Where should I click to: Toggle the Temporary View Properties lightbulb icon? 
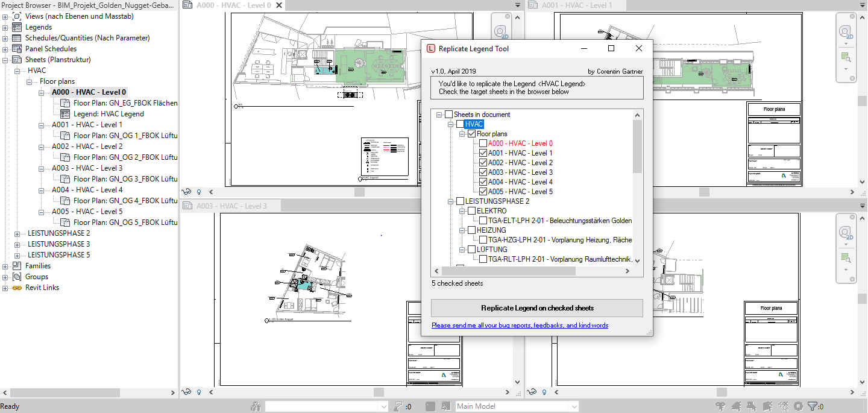click(199, 191)
